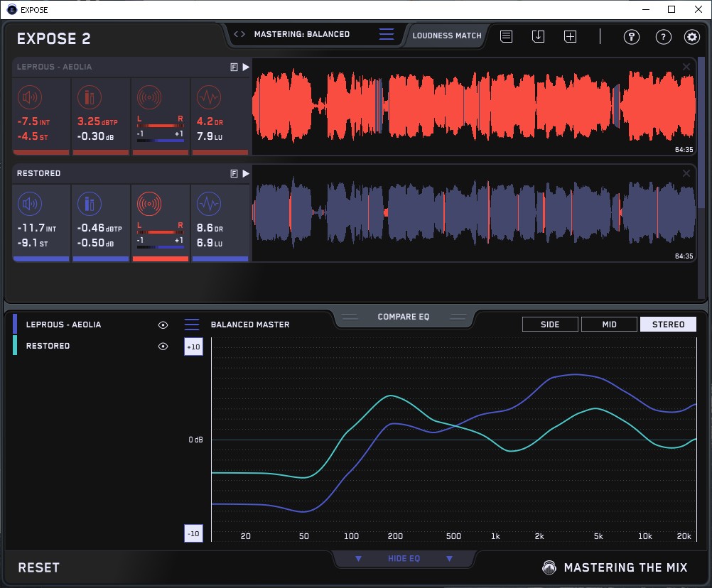Open the settings gear icon
This screenshot has width=712, height=588.
click(691, 37)
